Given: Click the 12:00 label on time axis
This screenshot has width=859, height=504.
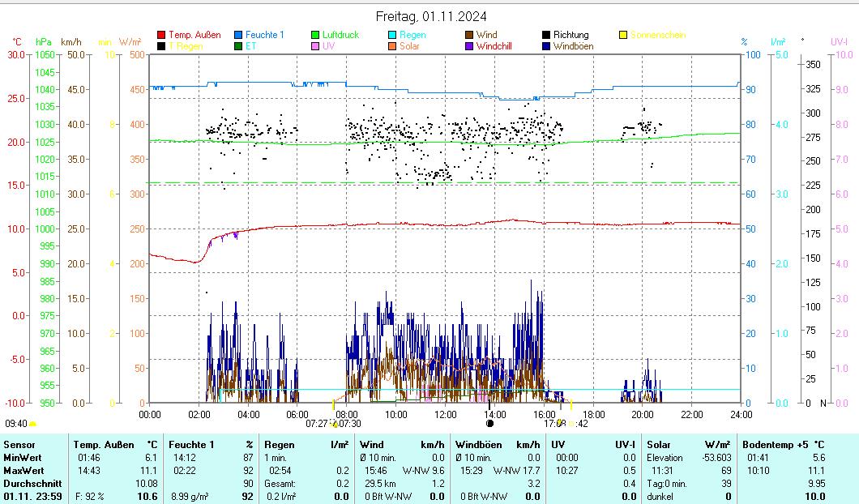Looking at the screenshot, I should tap(446, 414).
